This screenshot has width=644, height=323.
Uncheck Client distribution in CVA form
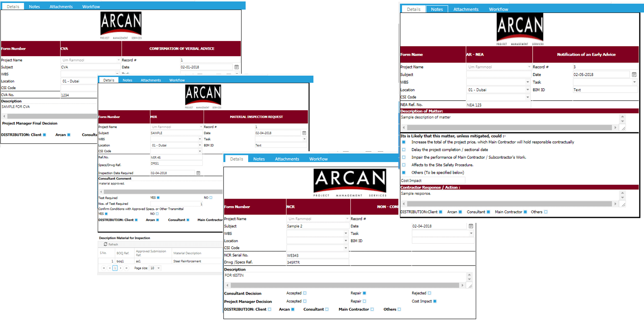(x=44, y=134)
